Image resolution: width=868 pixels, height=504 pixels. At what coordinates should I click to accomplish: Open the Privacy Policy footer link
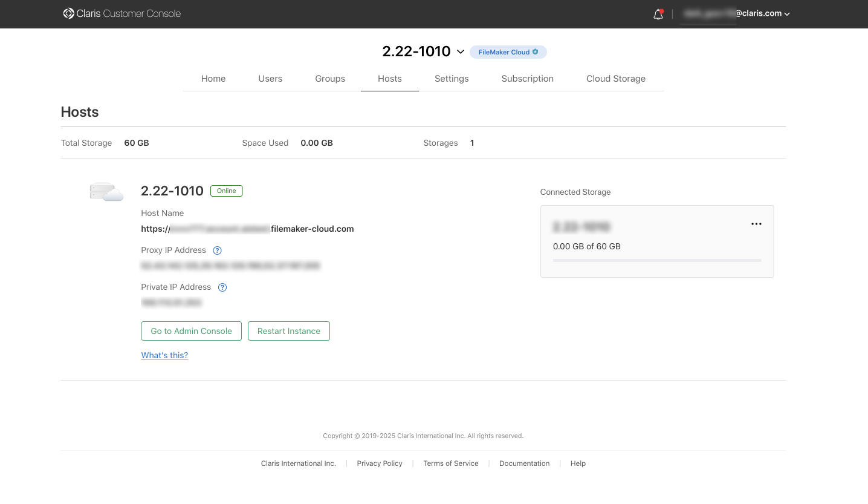[x=380, y=463]
